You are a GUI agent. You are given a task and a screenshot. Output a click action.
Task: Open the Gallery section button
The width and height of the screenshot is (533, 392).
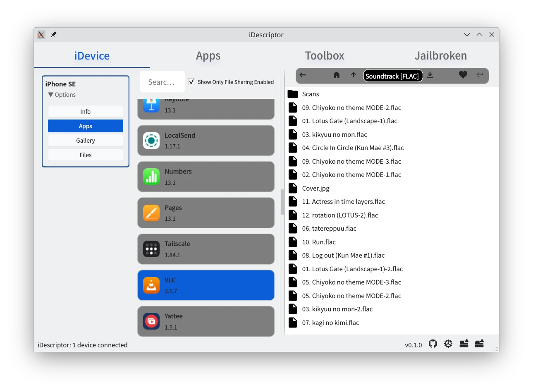point(86,141)
